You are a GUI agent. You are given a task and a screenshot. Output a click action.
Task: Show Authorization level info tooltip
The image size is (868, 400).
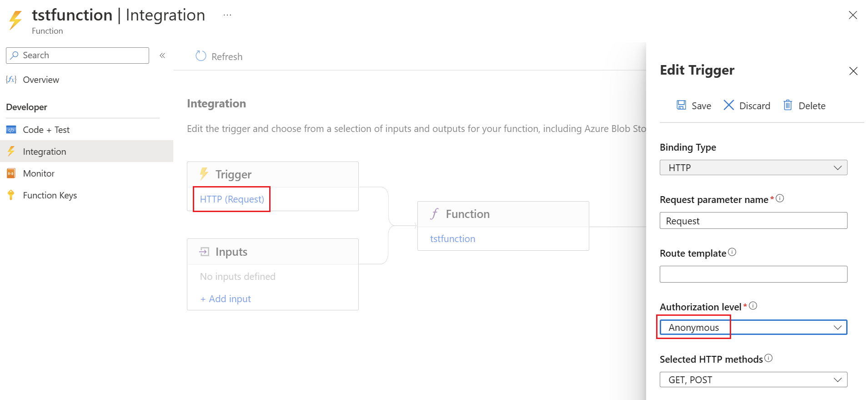753,306
